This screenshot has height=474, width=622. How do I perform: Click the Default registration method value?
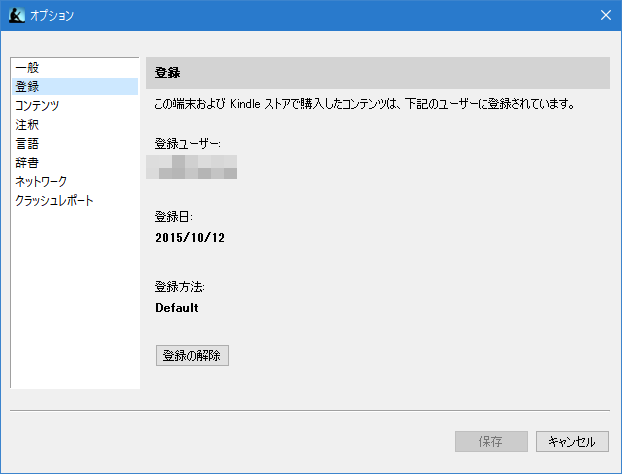(177, 308)
